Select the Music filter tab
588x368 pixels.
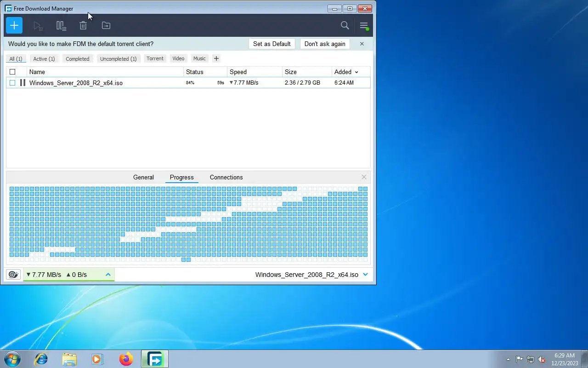coord(199,58)
